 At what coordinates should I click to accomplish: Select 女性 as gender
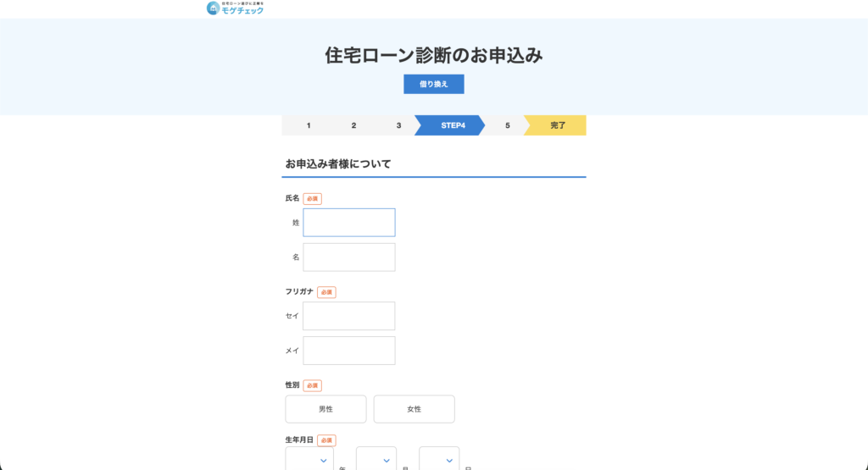[x=414, y=409]
